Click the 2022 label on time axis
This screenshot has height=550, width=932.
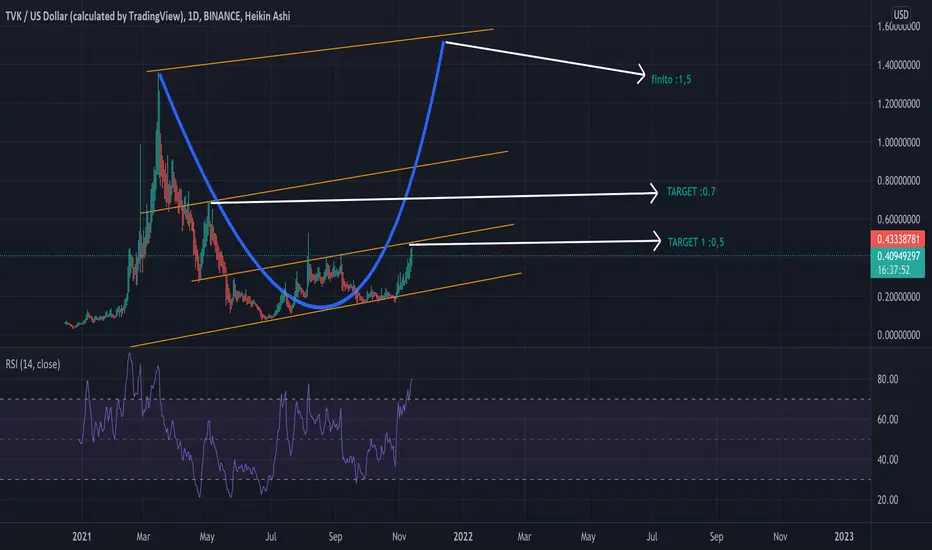[x=463, y=536]
